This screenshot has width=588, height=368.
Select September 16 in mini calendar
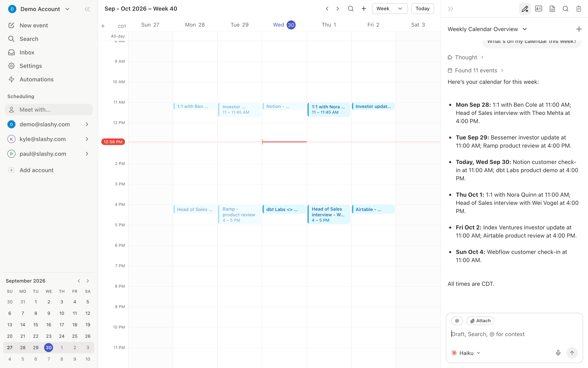[49, 325]
